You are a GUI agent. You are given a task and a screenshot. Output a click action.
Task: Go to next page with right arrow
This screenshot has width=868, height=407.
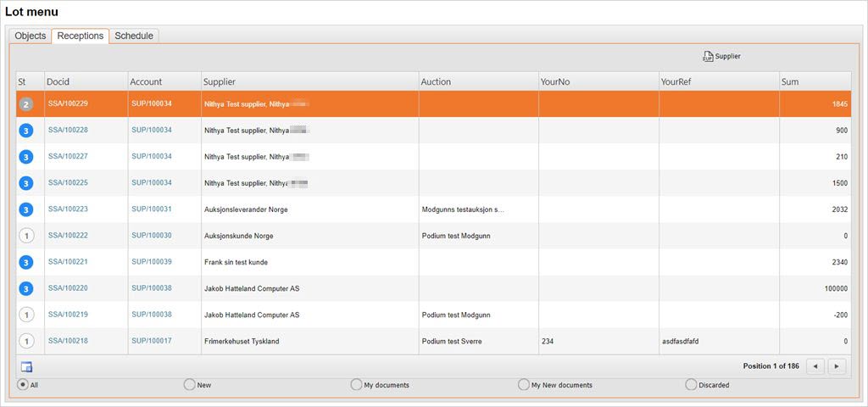pyautogui.click(x=837, y=366)
